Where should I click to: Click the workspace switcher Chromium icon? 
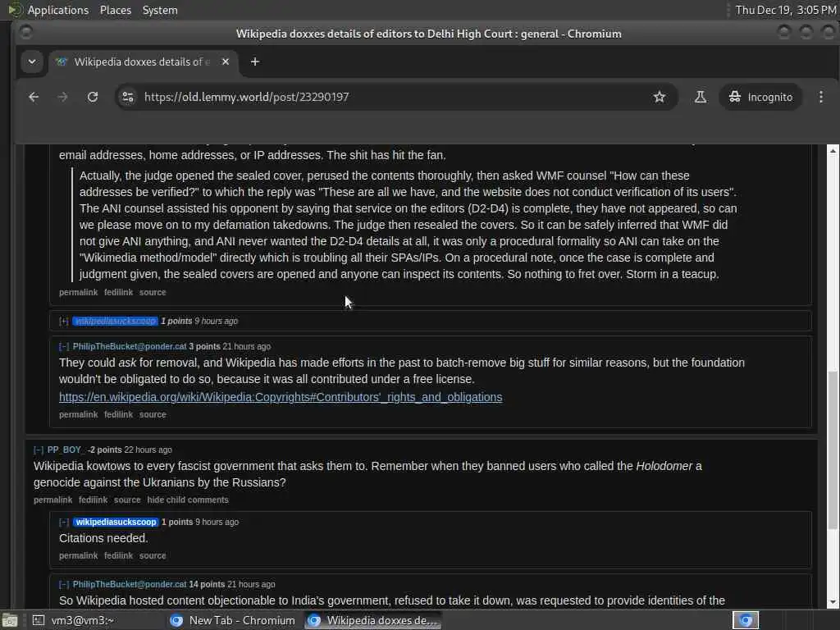tap(746, 620)
